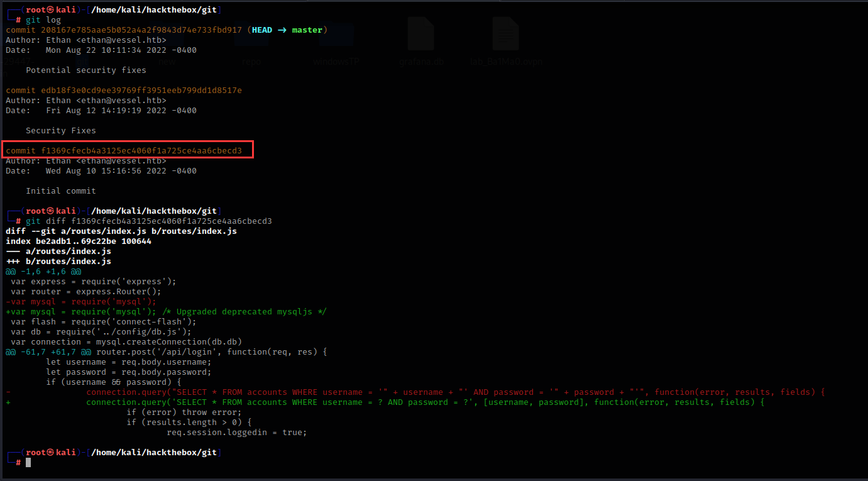The width and height of the screenshot is (868, 481).
Task: Click hunk header '@@ -1,6 +1,6 @@'
Action: [x=43, y=272]
